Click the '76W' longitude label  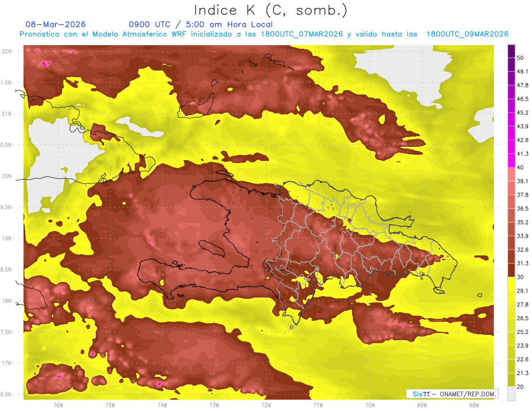coord(58,405)
